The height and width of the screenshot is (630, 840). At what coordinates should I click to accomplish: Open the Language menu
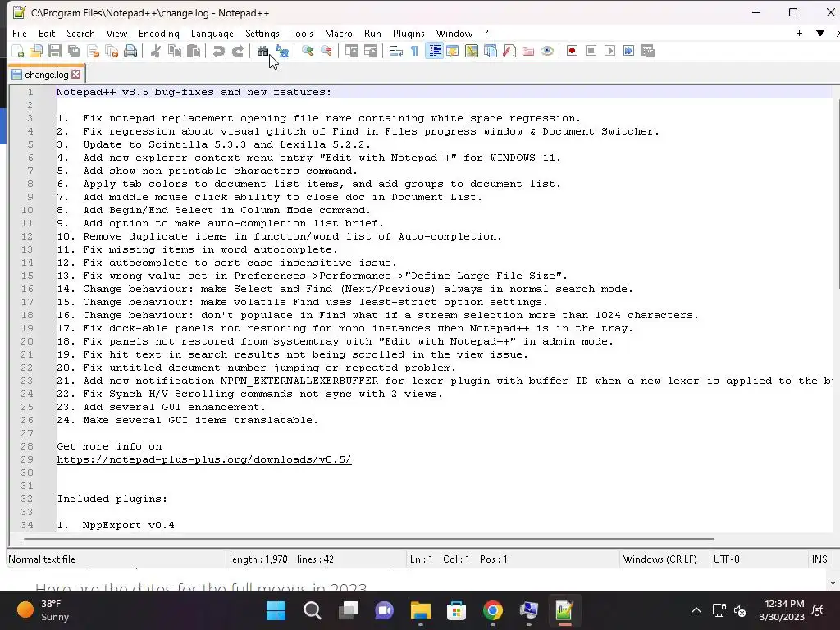tap(212, 33)
